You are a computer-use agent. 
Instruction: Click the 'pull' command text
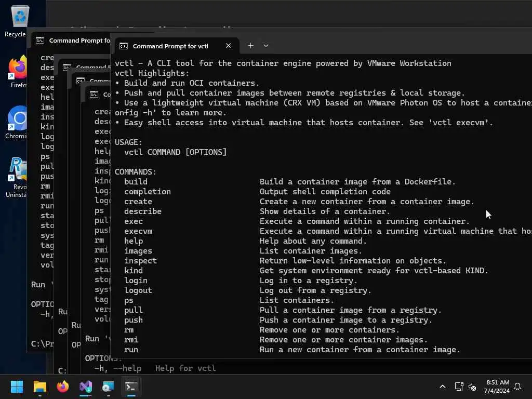pos(134,310)
